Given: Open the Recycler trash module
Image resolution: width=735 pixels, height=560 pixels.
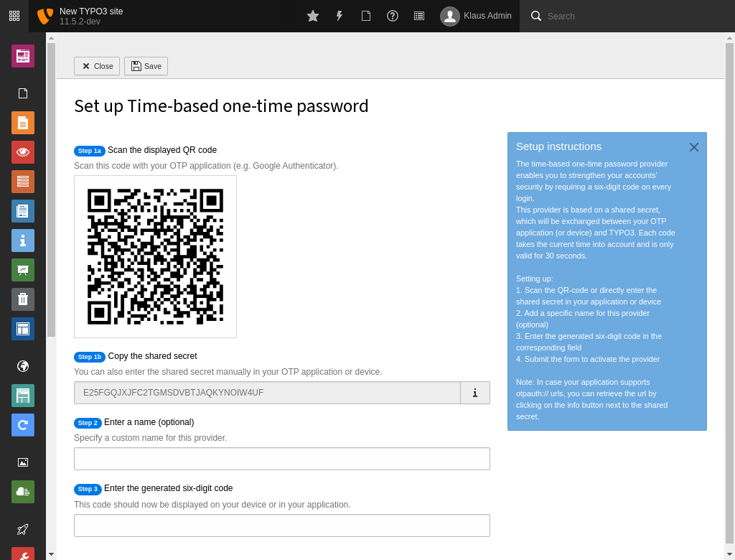Looking at the screenshot, I should coord(23,299).
